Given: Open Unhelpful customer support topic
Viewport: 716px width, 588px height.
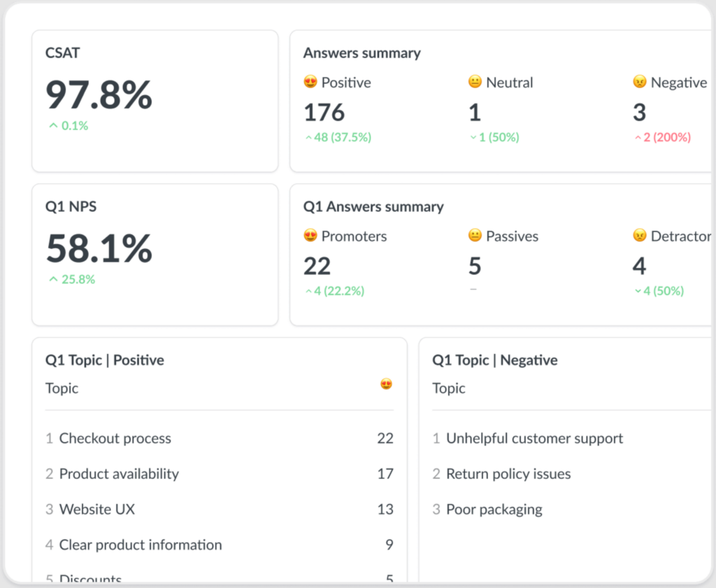Looking at the screenshot, I should coord(534,439).
